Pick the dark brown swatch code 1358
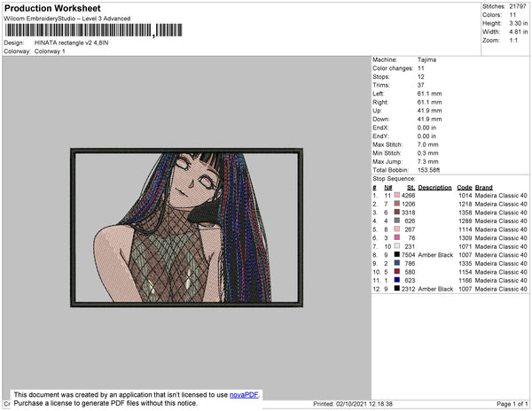532x411 pixels. click(x=397, y=212)
